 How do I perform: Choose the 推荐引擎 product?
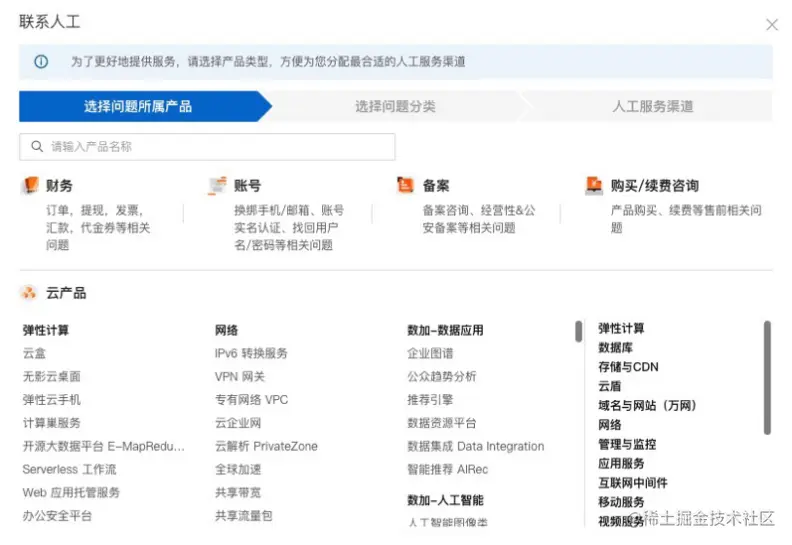[x=430, y=400]
